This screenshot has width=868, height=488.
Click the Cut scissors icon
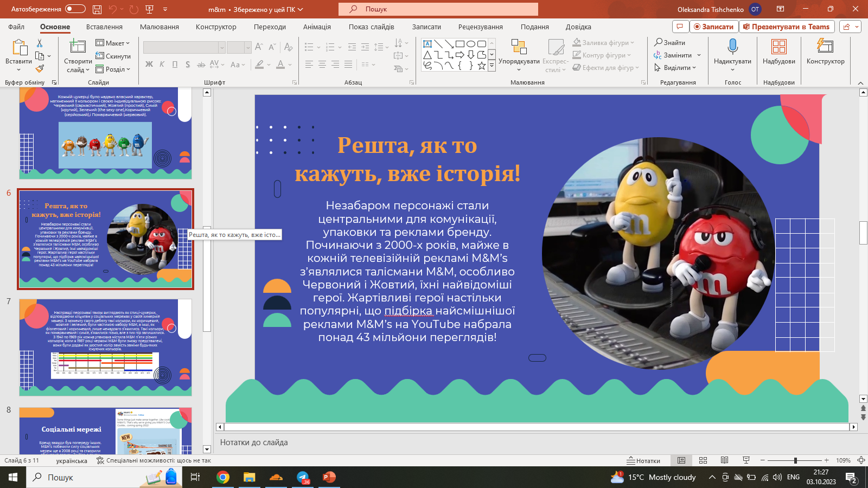point(40,43)
